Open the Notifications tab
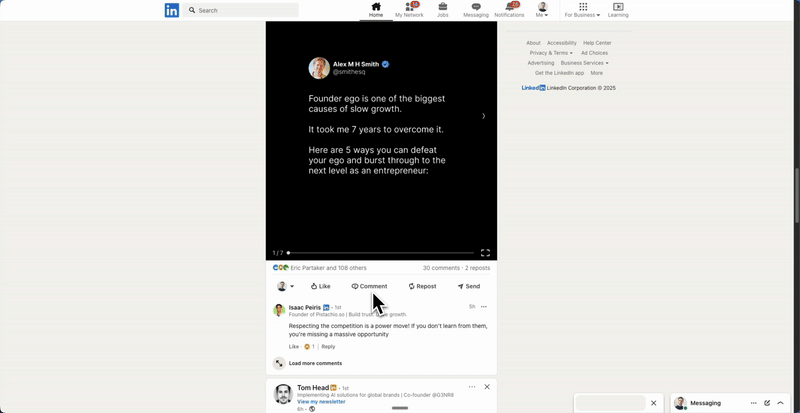This screenshot has height=413, width=800. click(x=509, y=10)
